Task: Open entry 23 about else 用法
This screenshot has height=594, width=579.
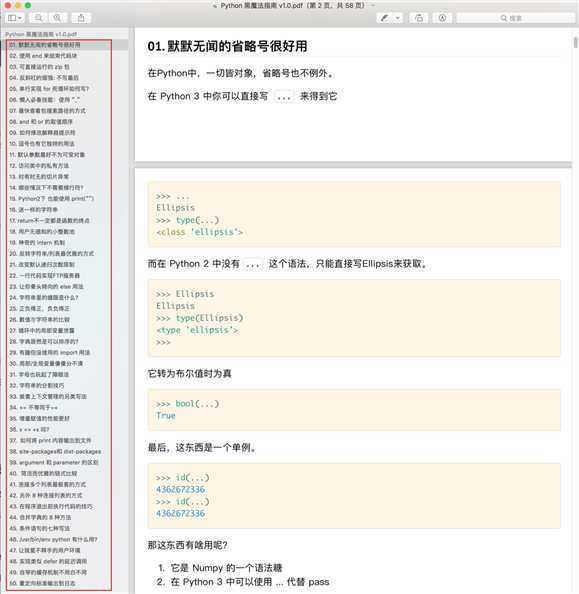Action: (x=46, y=286)
